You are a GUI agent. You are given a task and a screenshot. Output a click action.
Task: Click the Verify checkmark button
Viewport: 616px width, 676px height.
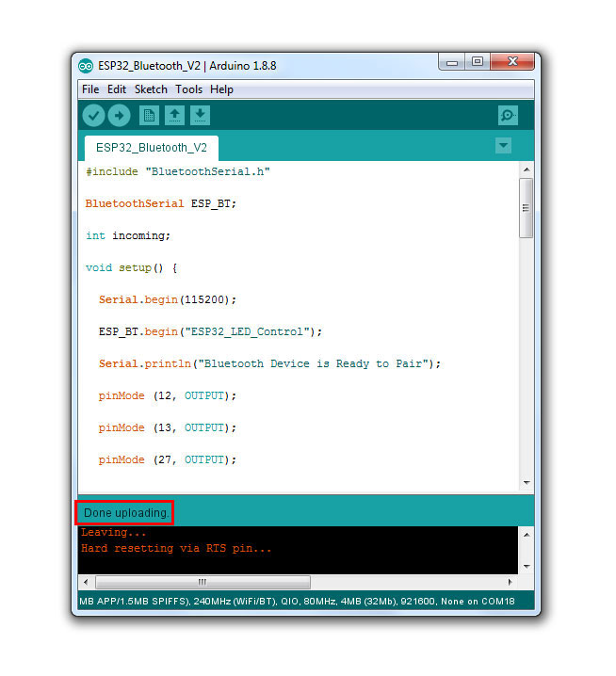[93, 116]
